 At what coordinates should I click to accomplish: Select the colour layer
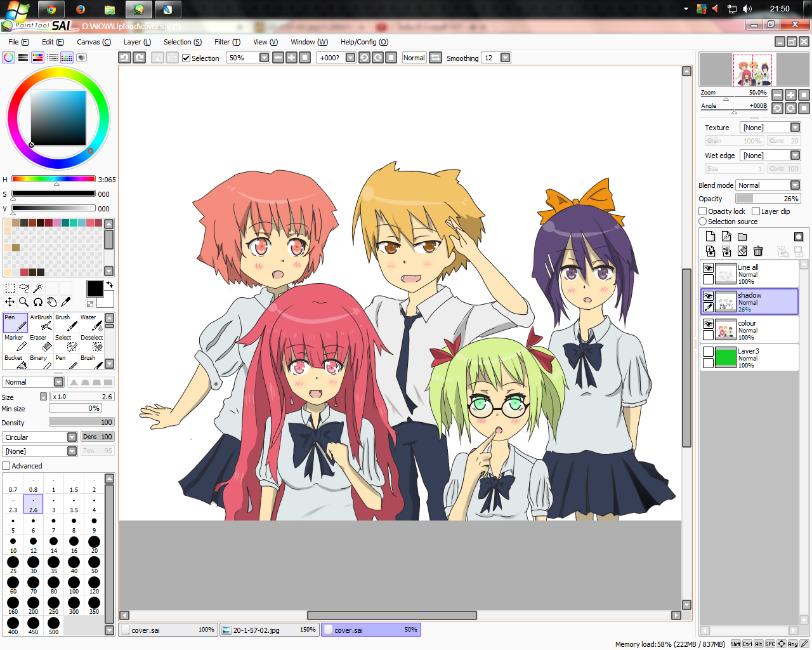coord(749,330)
